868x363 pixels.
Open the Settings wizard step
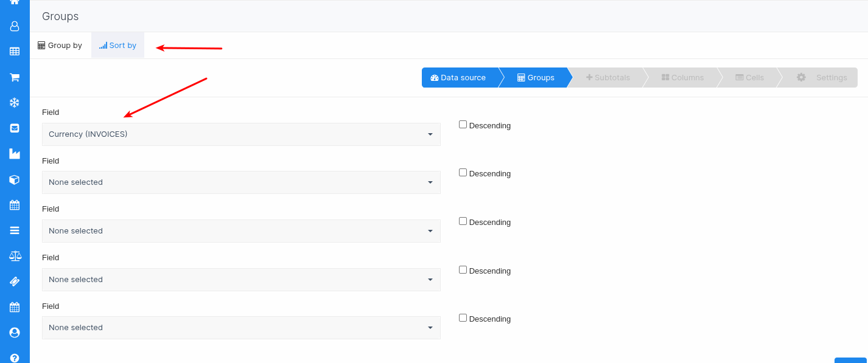click(822, 78)
